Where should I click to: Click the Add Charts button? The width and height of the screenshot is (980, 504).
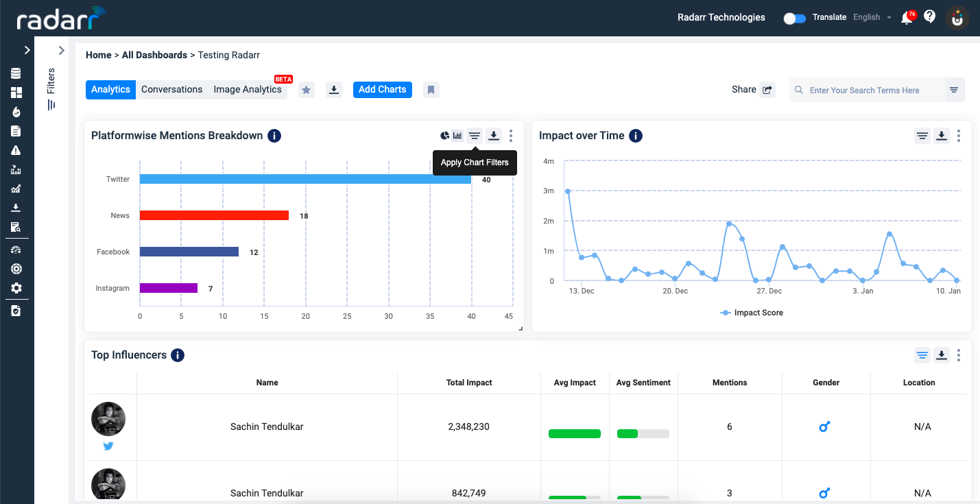(383, 89)
